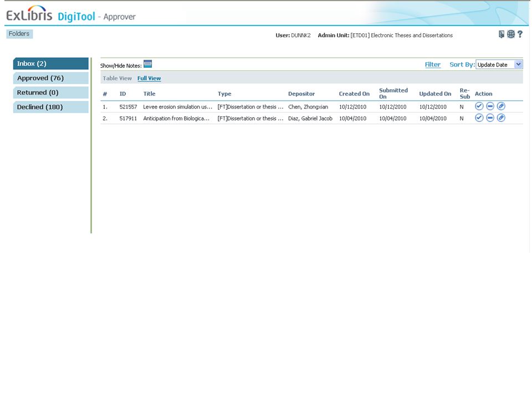Decline the Levee erosion simulation submission
The image size is (532, 399).
(x=490, y=106)
